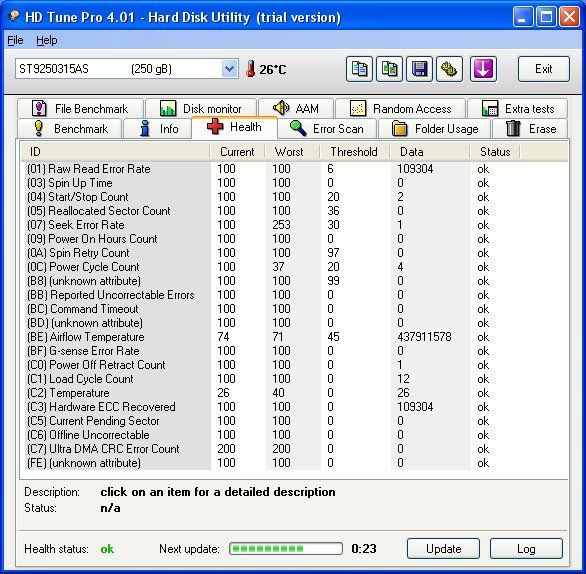The height and width of the screenshot is (574, 586).
Task: Switch to the Extra tests tab
Action: pyautogui.click(x=518, y=109)
